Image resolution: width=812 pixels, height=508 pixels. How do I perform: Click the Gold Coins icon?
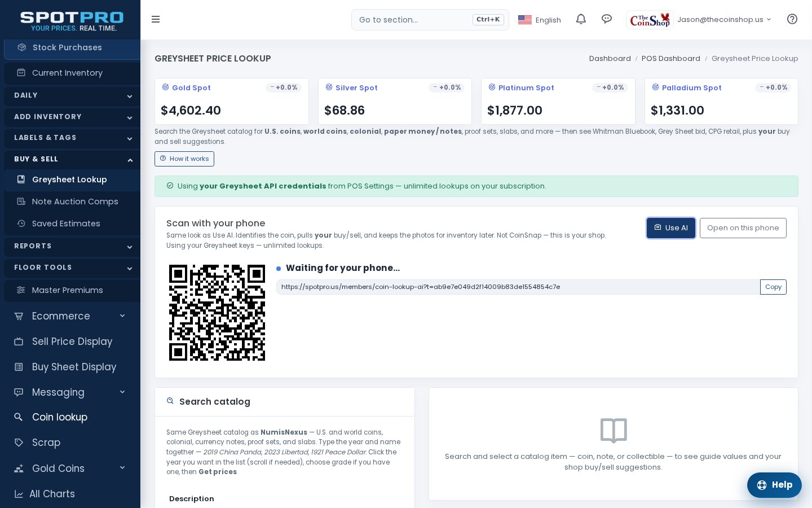(19, 468)
